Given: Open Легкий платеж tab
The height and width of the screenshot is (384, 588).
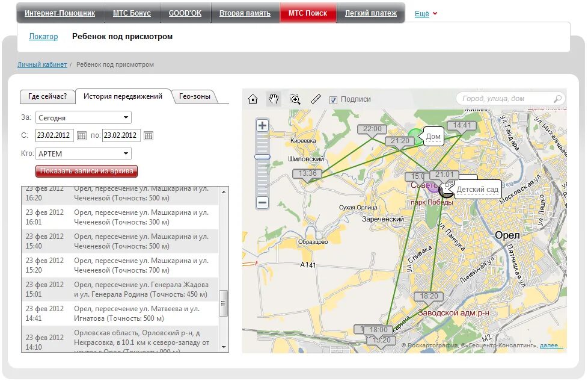Looking at the screenshot, I should pos(371,13).
